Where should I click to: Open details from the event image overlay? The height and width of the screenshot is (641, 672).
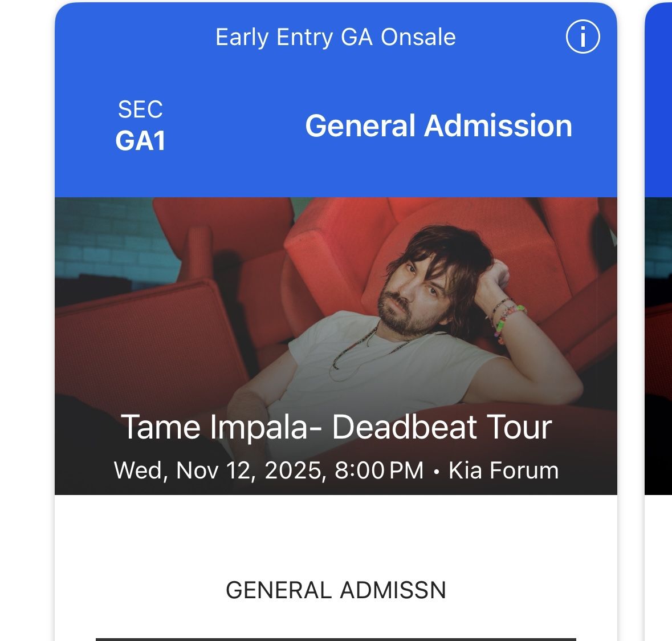click(x=336, y=451)
